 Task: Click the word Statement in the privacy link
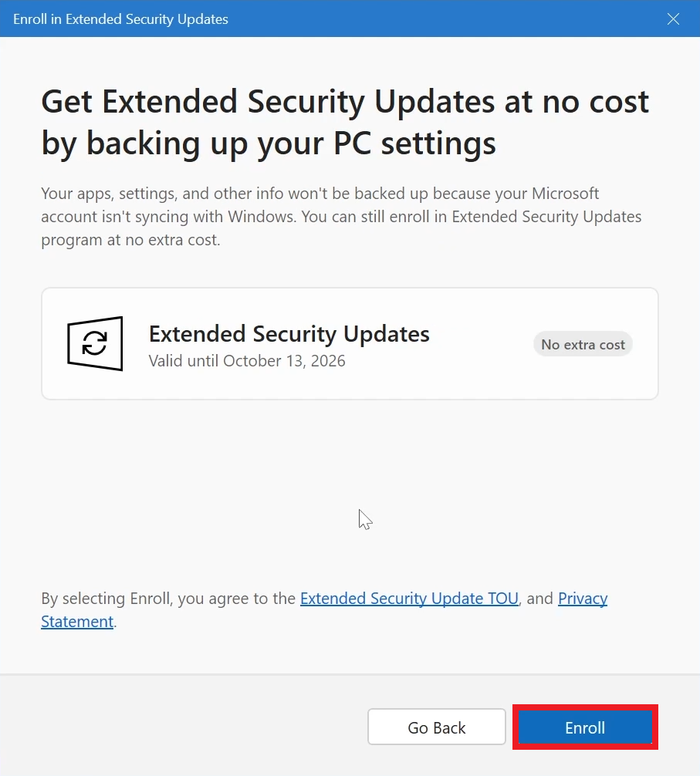click(77, 622)
